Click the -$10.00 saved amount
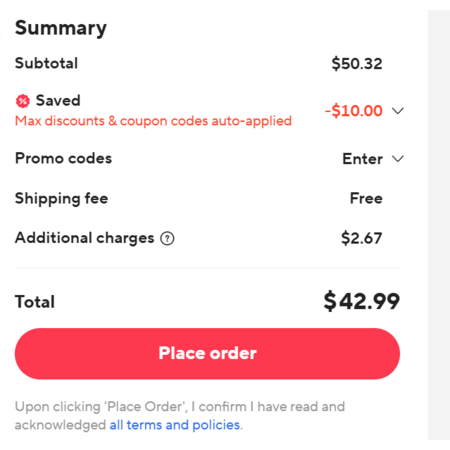This screenshot has height=450, width=450. click(354, 111)
